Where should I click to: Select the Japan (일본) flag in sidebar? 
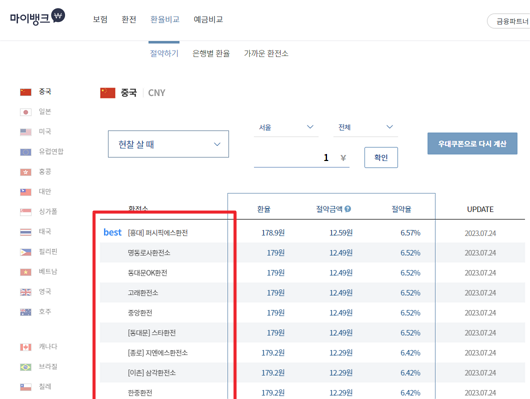click(26, 112)
